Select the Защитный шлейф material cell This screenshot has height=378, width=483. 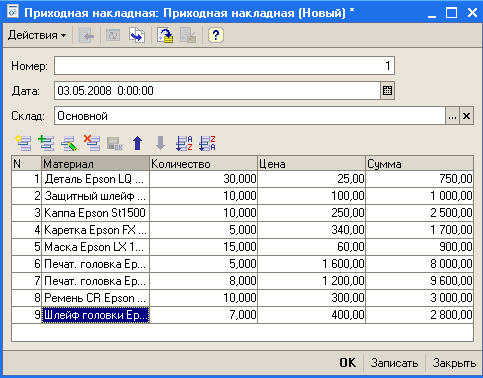[x=95, y=196]
